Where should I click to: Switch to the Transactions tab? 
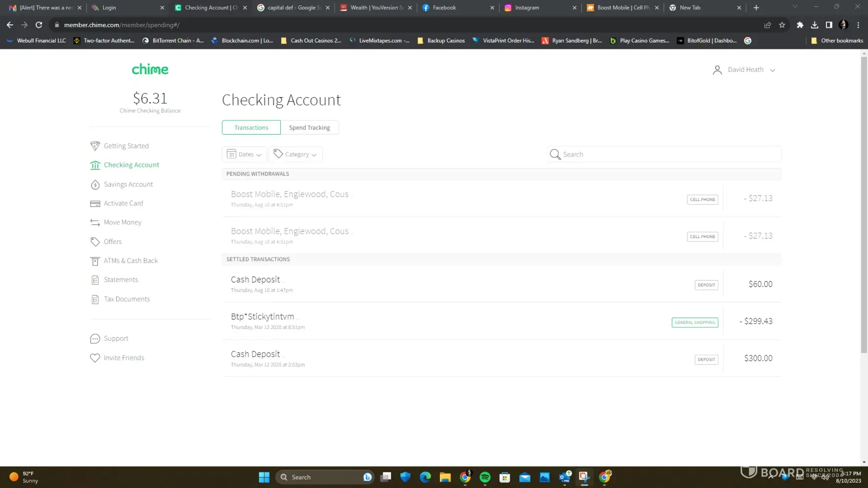point(251,127)
